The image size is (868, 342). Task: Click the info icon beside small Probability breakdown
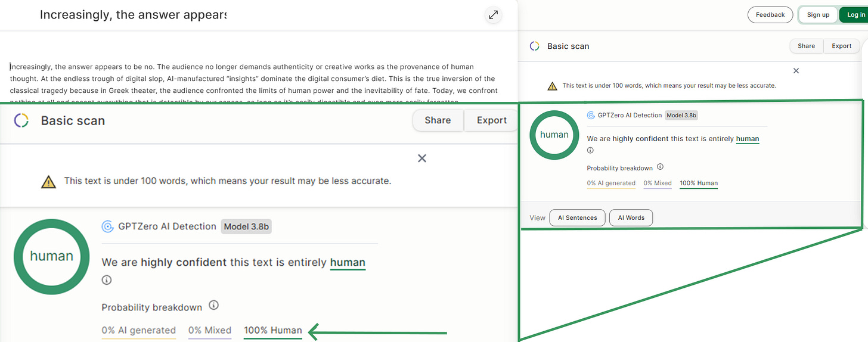click(x=660, y=167)
